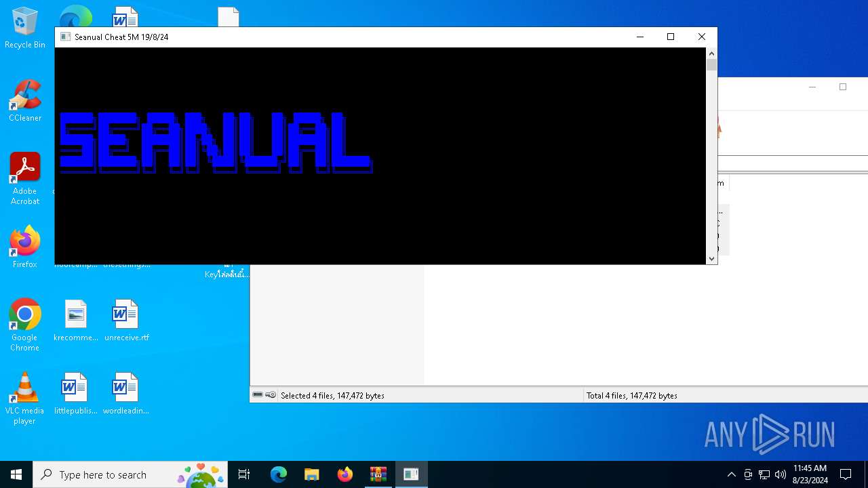Open the volume control tray icon
Image resolution: width=868 pixels, height=488 pixels.
click(781, 474)
